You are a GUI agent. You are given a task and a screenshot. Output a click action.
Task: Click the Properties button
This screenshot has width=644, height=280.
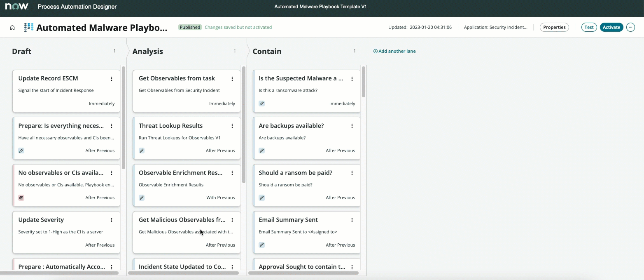(x=554, y=27)
